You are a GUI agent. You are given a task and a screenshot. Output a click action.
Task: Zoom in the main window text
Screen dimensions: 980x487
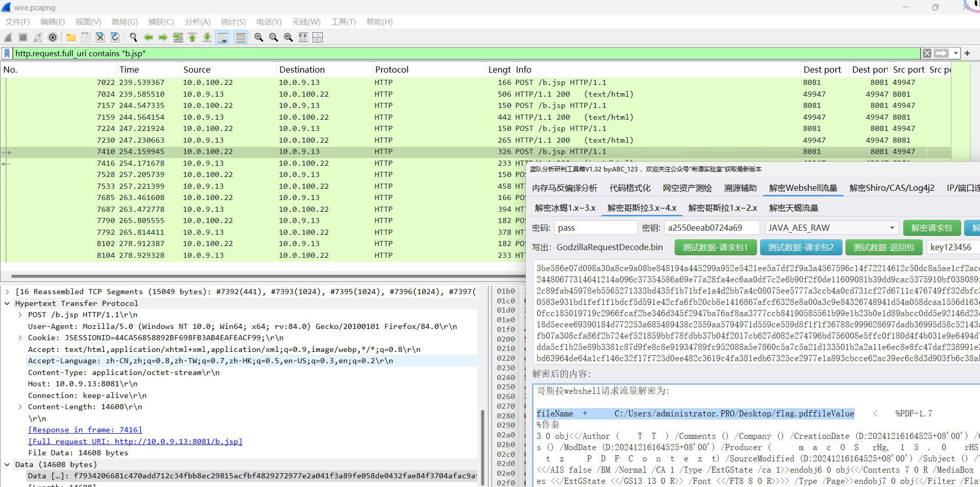(259, 37)
